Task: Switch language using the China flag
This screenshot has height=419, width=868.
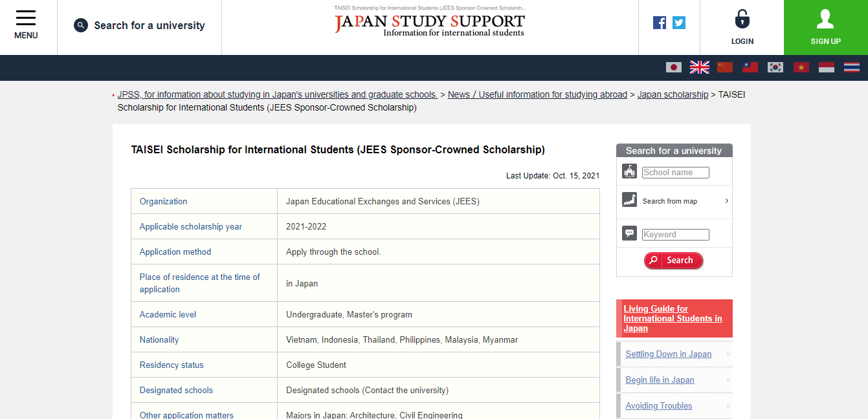Action: pos(725,67)
